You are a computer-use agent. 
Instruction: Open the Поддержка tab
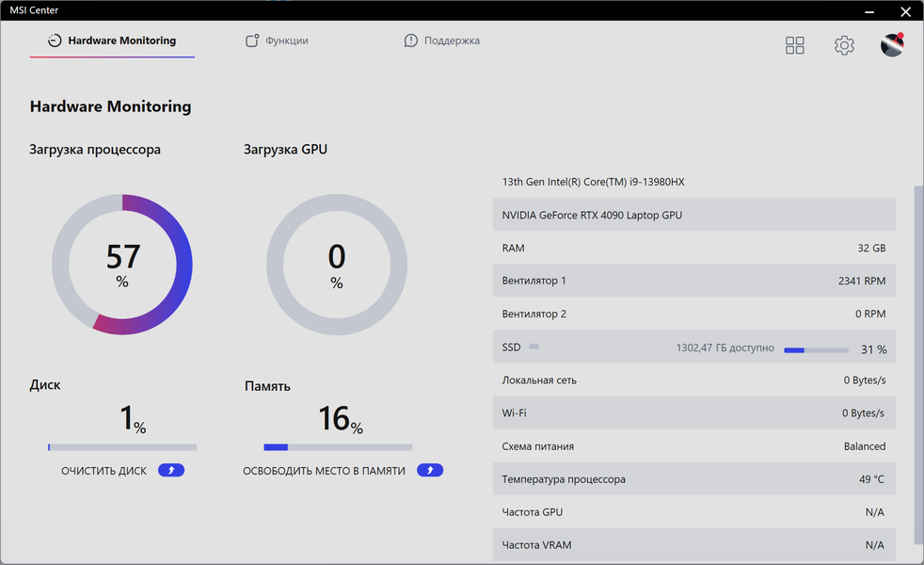tap(452, 41)
